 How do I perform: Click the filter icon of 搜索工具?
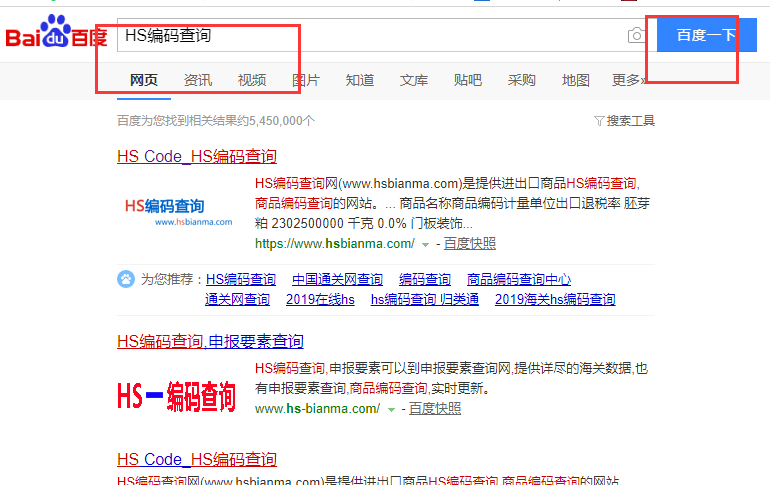coord(599,121)
